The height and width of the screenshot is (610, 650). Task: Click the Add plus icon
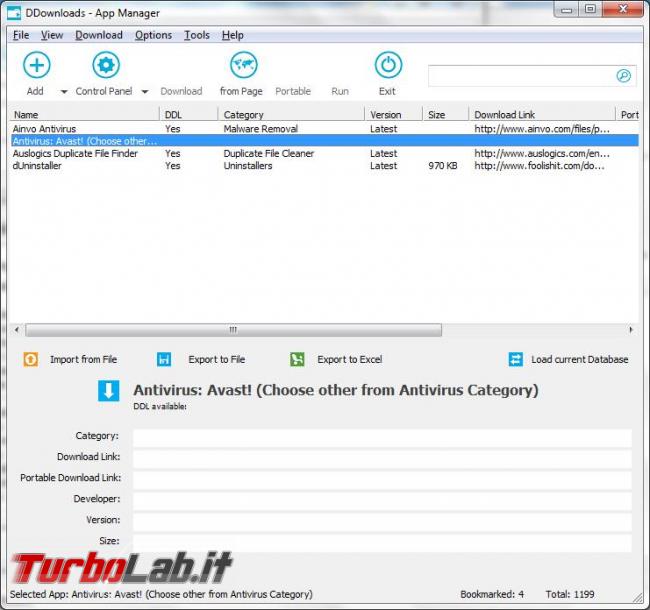[36, 65]
